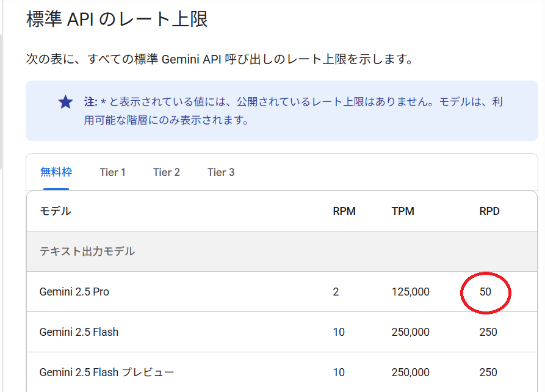Select the Gemini 2.5 Pro model name
Screen dimensions: 545x392
(x=74, y=292)
